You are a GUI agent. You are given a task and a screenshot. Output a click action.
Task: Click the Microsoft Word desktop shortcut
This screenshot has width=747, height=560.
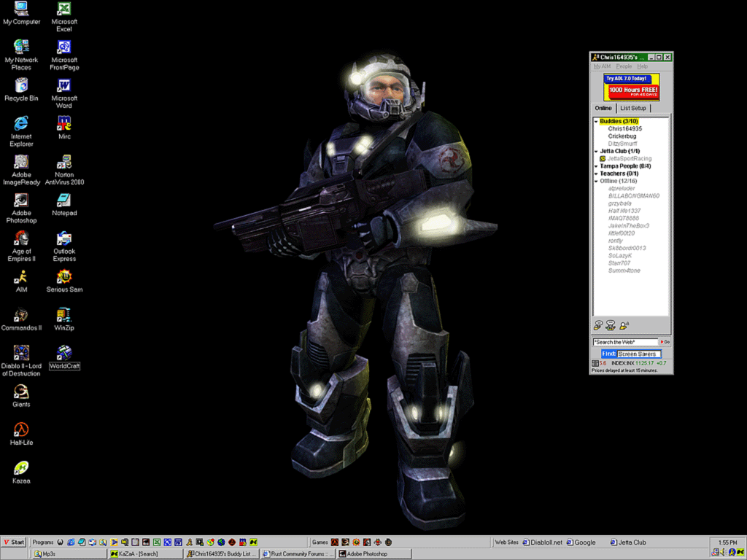(64, 93)
